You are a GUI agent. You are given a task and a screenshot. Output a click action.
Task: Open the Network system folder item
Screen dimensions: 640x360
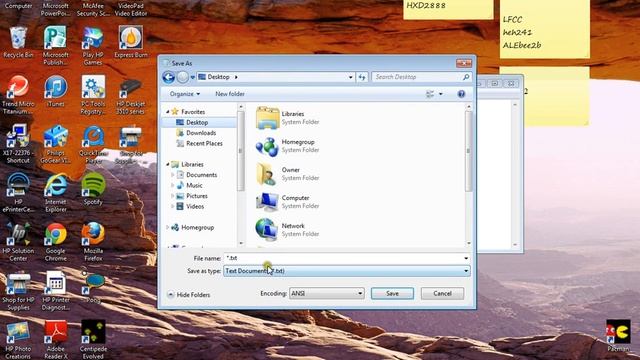pyautogui.click(x=286, y=230)
